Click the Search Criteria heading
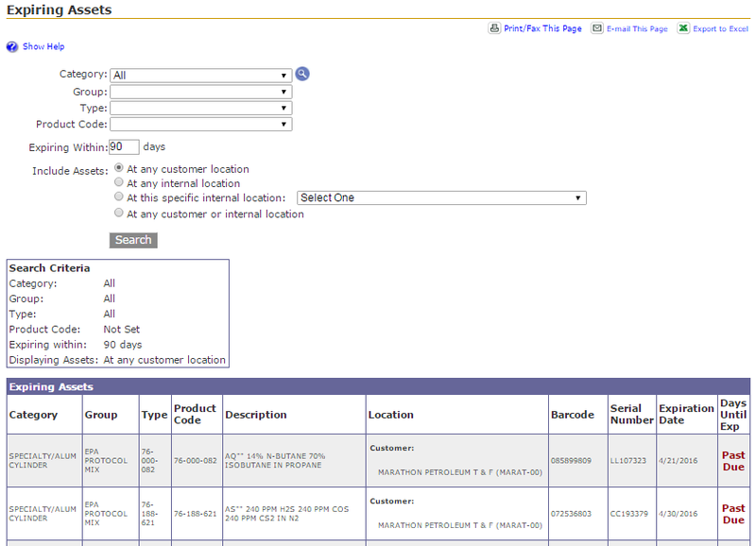Viewport: 756px width, 546px height. click(x=50, y=268)
